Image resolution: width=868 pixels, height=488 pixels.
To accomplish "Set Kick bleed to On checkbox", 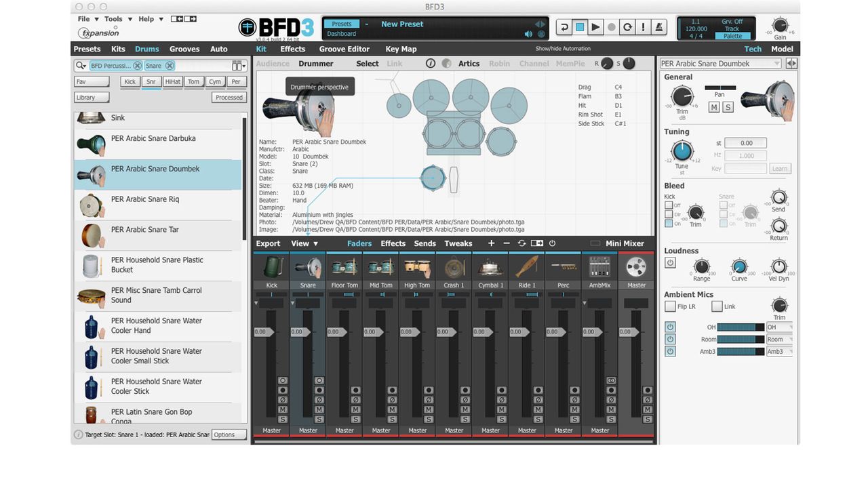I will coord(669,223).
